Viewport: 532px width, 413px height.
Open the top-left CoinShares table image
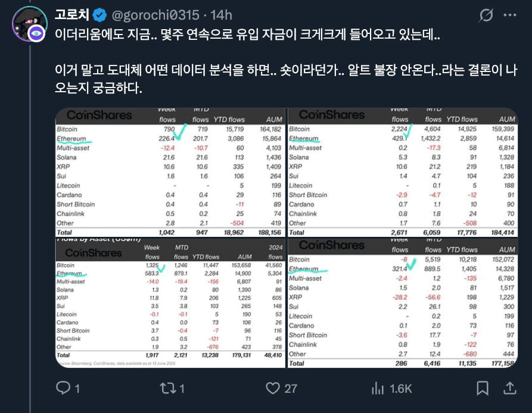170,173
